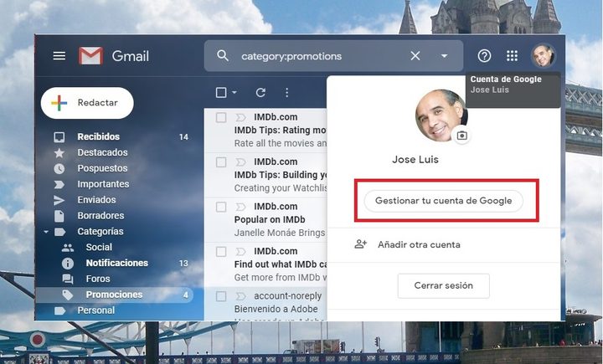Open Enviados folder
The width and height of the screenshot is (603, 364).
tap(96, 200)
